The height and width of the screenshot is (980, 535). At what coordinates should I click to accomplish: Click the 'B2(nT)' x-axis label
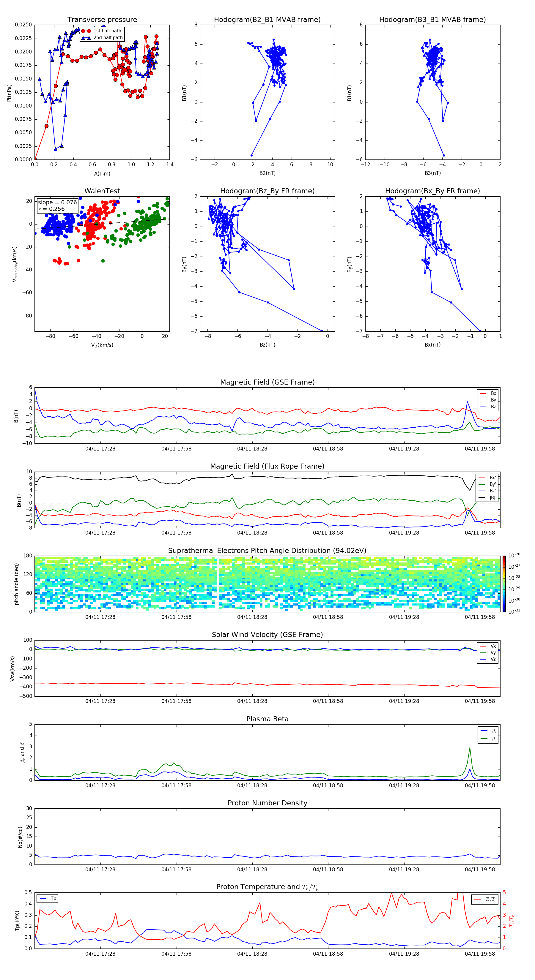pyautogui.click(x=267, y=173)
